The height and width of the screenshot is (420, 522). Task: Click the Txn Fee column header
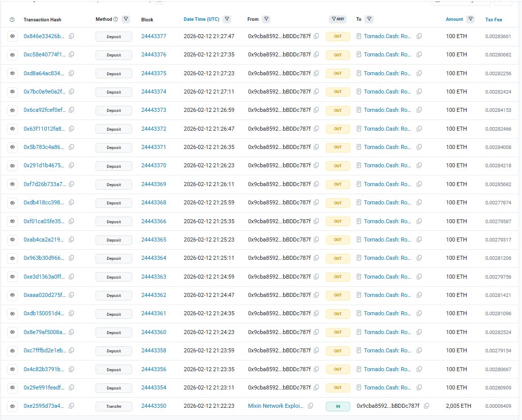point(494,20)
